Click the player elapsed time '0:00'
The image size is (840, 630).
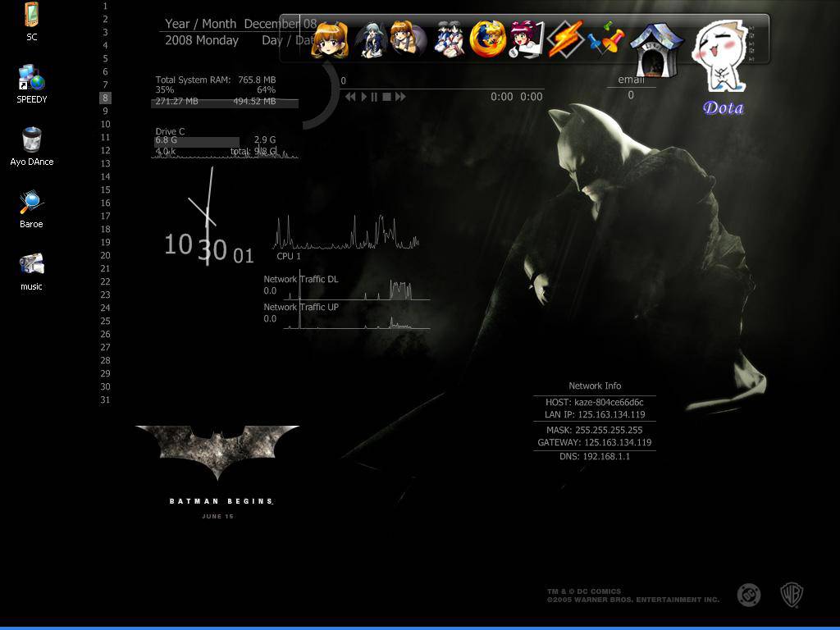click(x=501, y=97)
